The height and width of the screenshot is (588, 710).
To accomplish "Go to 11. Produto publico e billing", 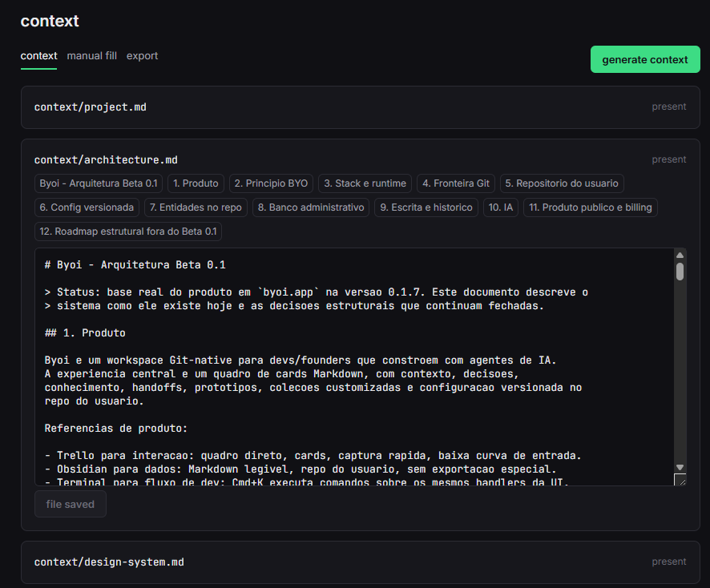I will coord(591,207).
